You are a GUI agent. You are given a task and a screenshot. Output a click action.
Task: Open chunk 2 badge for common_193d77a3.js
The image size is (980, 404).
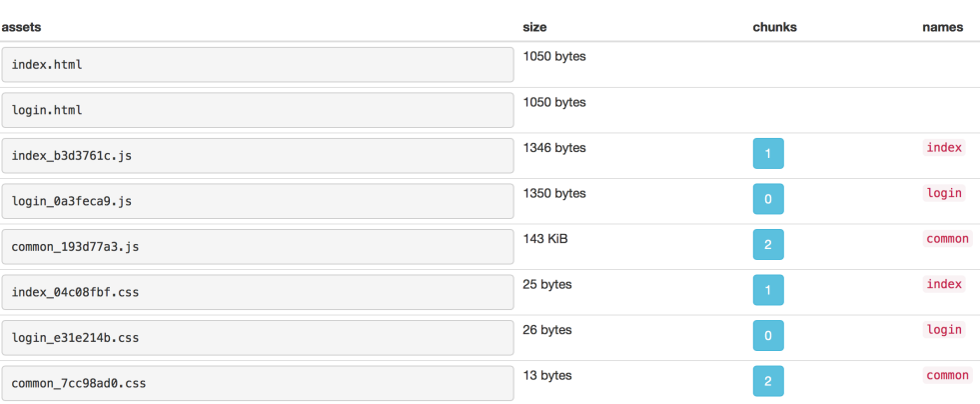click(768, 245)
